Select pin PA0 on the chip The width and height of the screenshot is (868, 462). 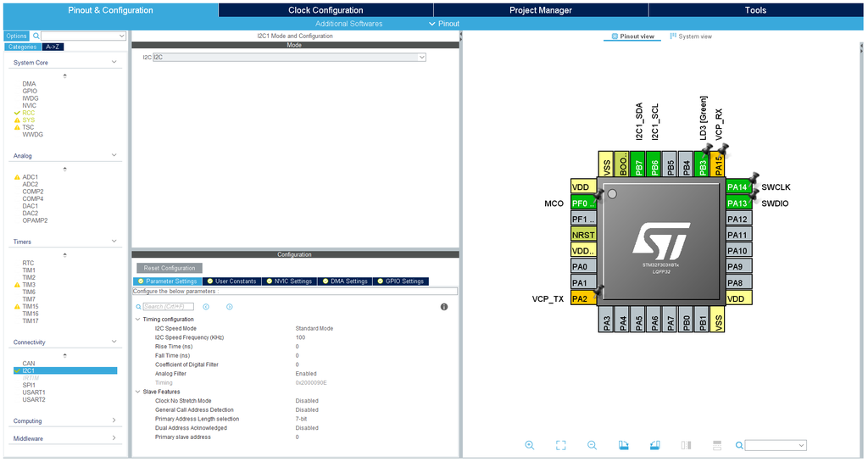pyautogui.click(x=583, y=267)
